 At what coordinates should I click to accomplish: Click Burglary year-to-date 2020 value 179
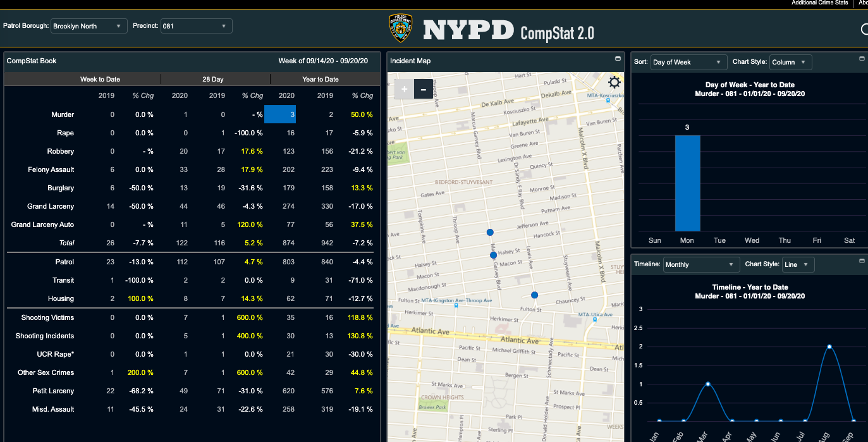pyautogui.click(x=288, y=188)
